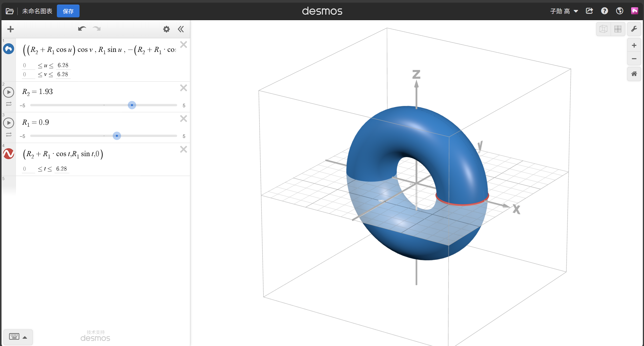Zoom in on the 3D graph
644x346 pixels.
click(x=634, y=46)
